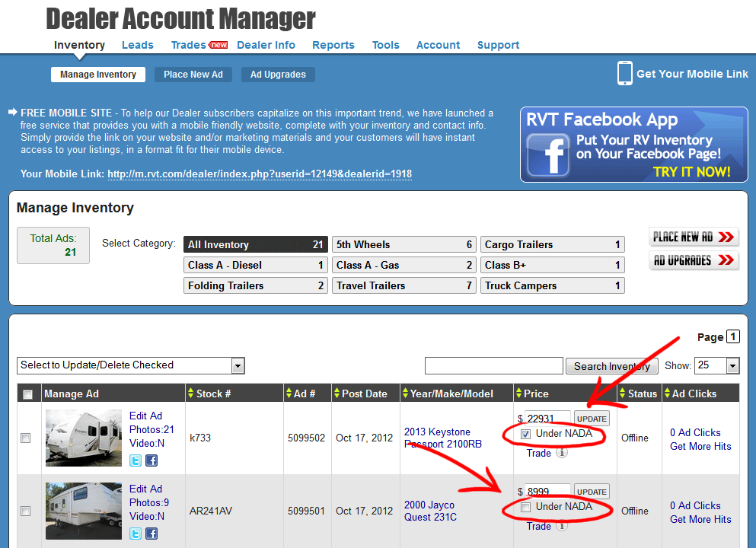
Task: Open Select to Update/Delete Checked dropdown
Action: [x=131, y=366]
